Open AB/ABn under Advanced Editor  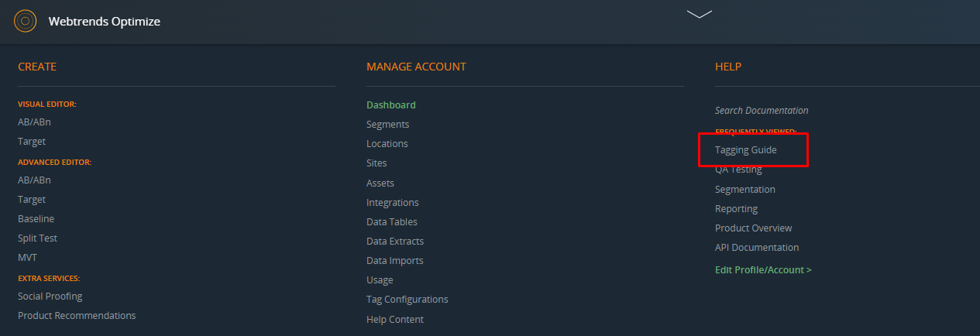tap(34, 180)
